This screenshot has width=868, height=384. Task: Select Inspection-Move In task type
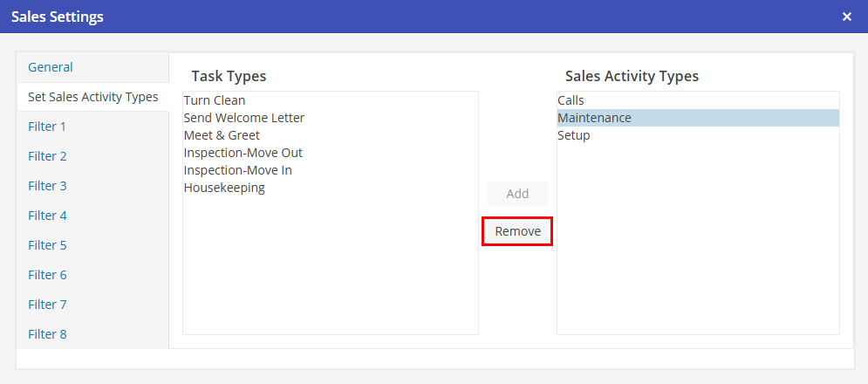[237, 170]
